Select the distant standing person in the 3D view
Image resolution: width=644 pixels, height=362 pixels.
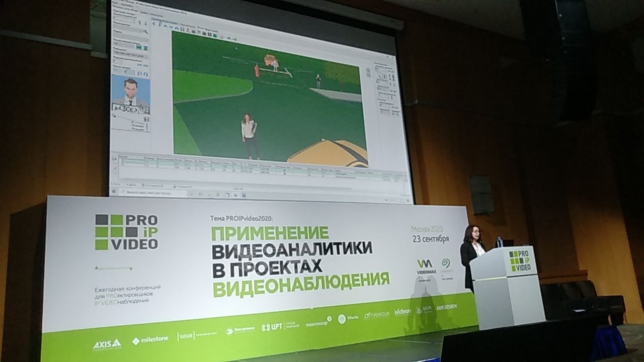click(x=318, y=81)
